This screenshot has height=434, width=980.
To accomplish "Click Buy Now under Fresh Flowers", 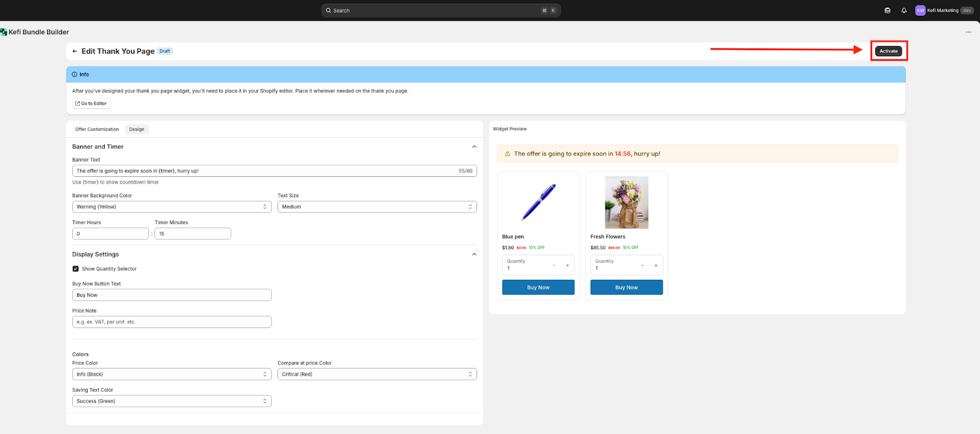I will point(626,287).
